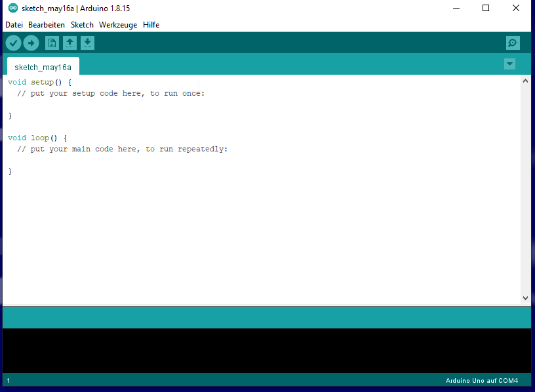This screenshot has height=392, width=535.
Task: Click the closing brace after the setup function
Action: tap(10, 115)
